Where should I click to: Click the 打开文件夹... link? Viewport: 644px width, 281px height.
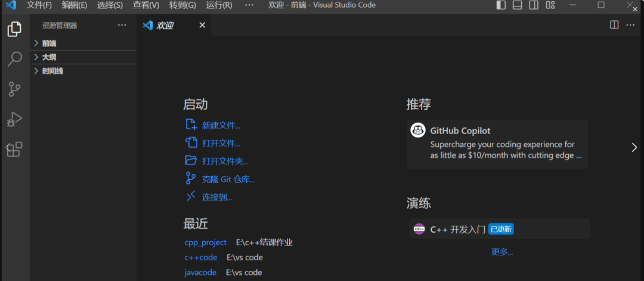point(225,161)
